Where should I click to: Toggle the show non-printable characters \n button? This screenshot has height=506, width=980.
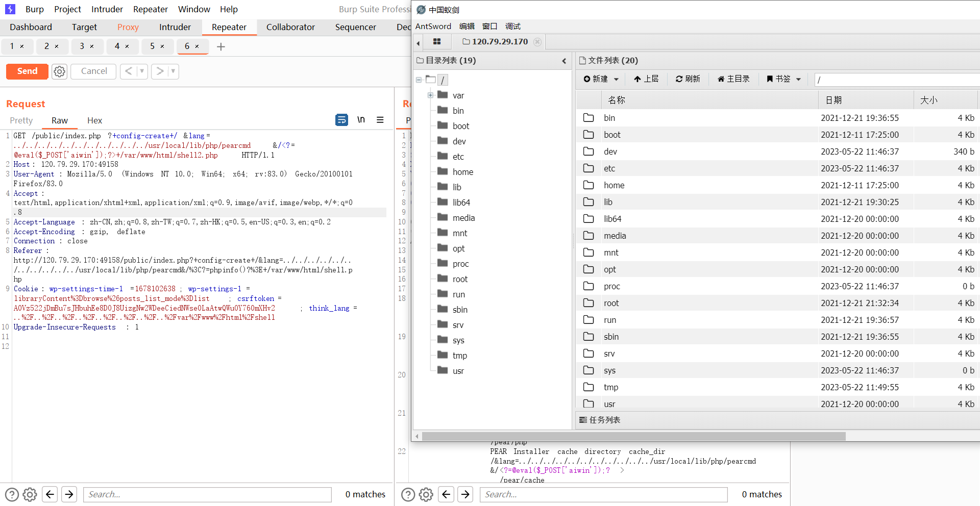pyautogui.click(x=361, y=120)
